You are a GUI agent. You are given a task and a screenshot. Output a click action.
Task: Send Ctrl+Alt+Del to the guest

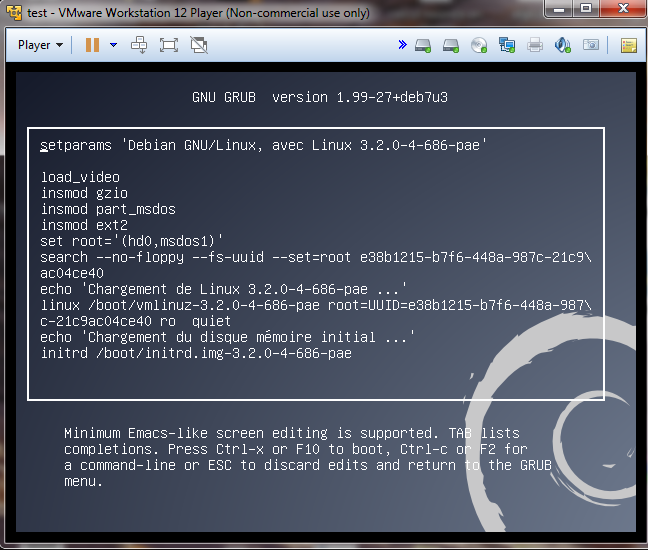click(x=140, y=45)
